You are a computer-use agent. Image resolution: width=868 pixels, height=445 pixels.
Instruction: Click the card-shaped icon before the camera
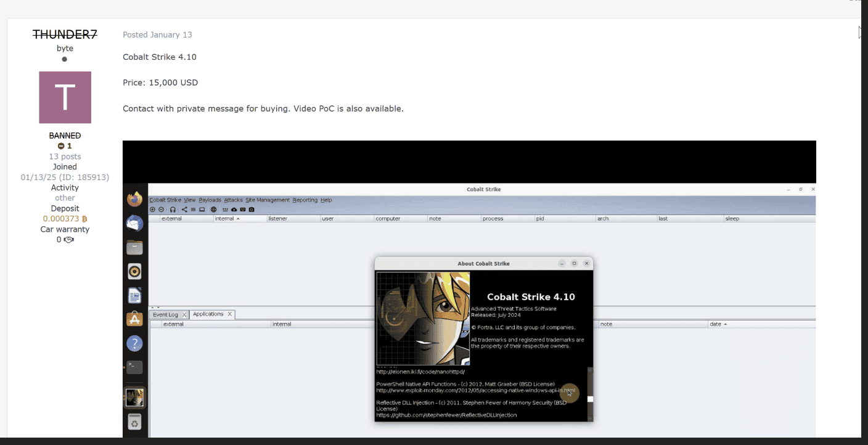coord(243,210)
